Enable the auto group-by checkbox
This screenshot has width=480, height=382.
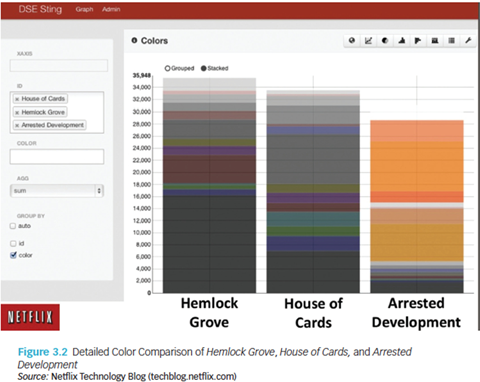[x=13, y=226]
